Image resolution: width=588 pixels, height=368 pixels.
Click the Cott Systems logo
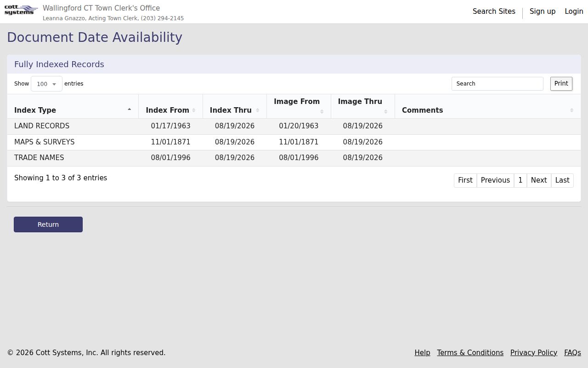(21, 10)
